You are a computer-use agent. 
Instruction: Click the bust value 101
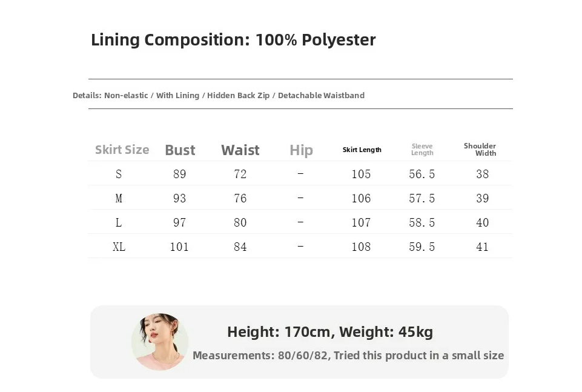click(x=179, y=247)
